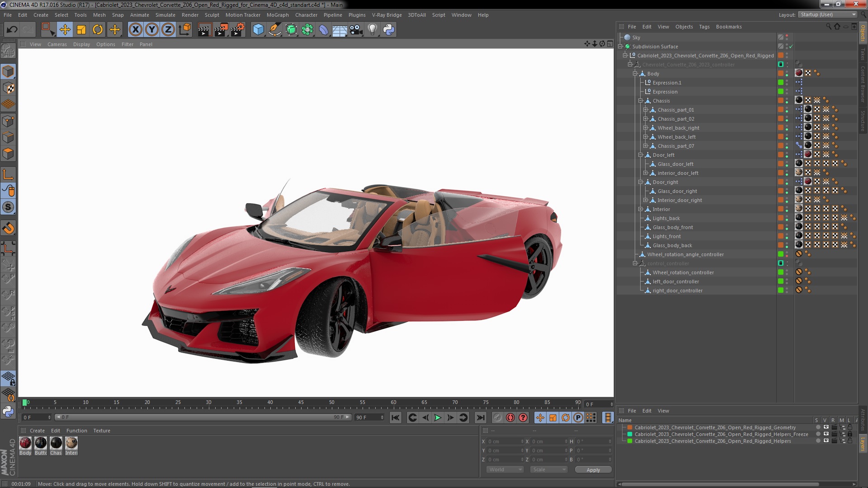Click the X position input field
The image size is (868, 488).
point(505,441)
